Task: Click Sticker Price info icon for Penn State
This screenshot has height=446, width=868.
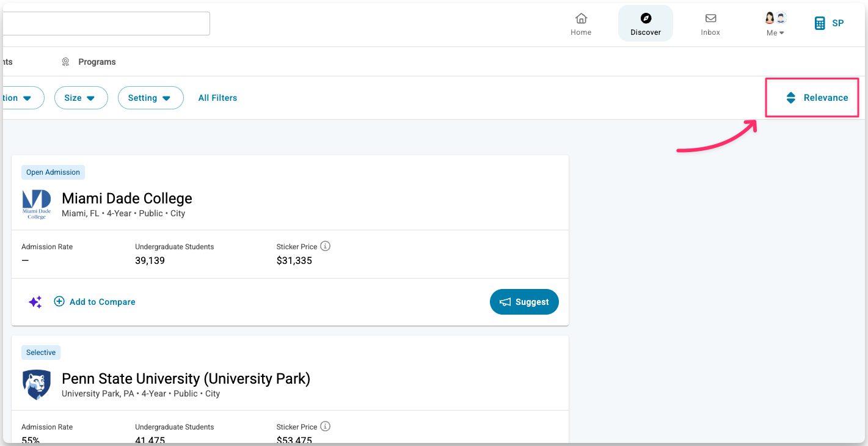Action: pyautogui.click(x=326, y=426)
